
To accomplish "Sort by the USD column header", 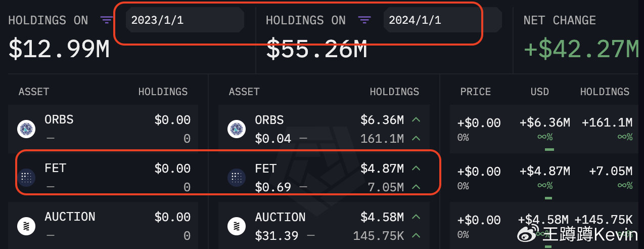I will (539, 92).
